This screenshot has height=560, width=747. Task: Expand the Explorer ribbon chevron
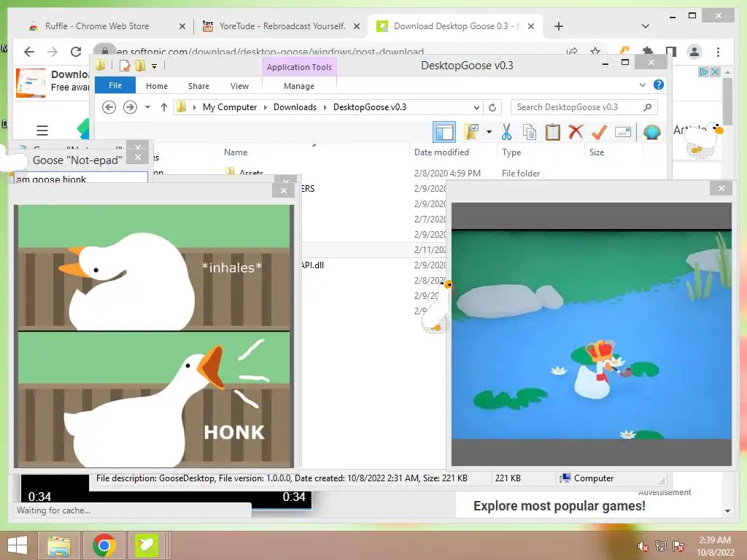(642, 85)
